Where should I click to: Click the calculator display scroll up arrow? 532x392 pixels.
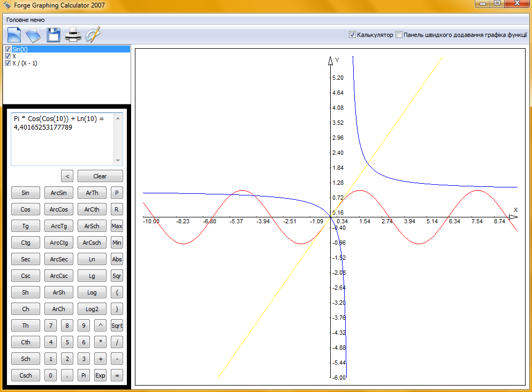118,118
